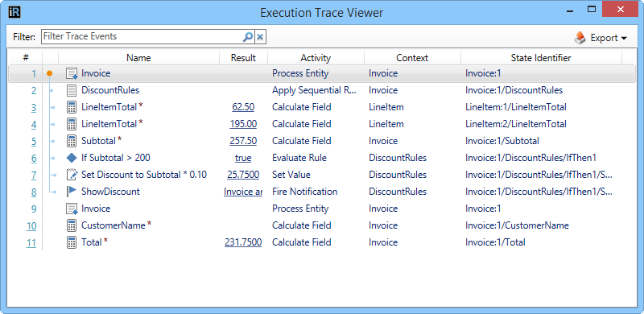
Task: Click the 195.00 result link
Action: (243, 124)
